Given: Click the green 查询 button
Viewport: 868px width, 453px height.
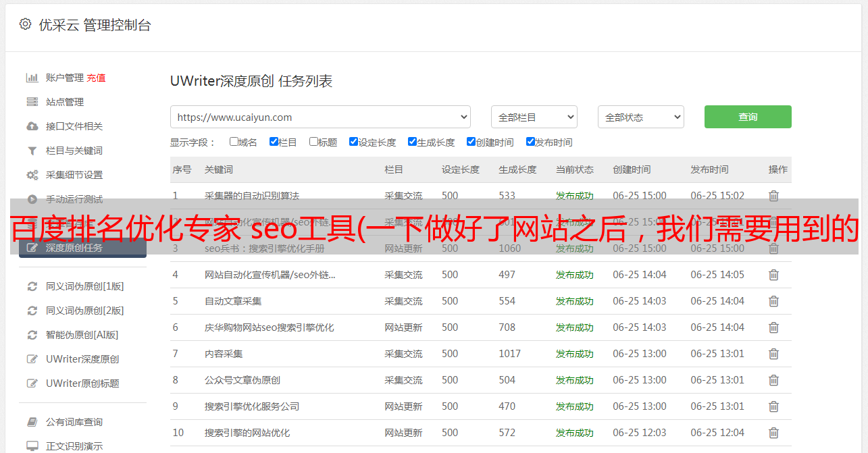Looking at the screenshot, I should pyautogui.click(x=748, y=117).
